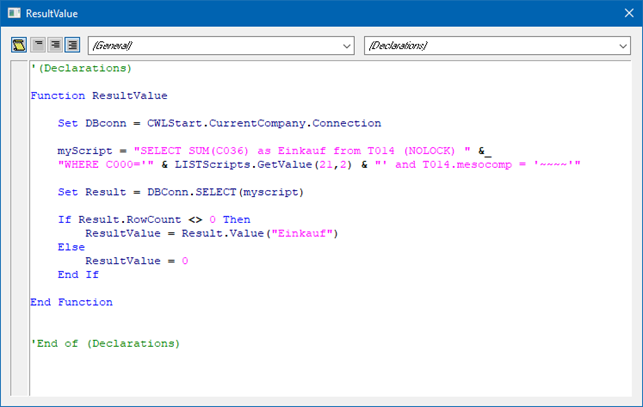
Task: Place cursor on the End Function line
Action: (72, 302)
